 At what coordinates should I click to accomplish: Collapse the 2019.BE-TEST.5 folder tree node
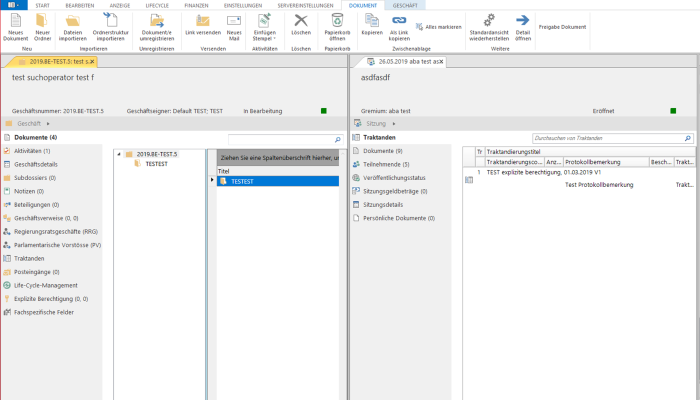118,154
